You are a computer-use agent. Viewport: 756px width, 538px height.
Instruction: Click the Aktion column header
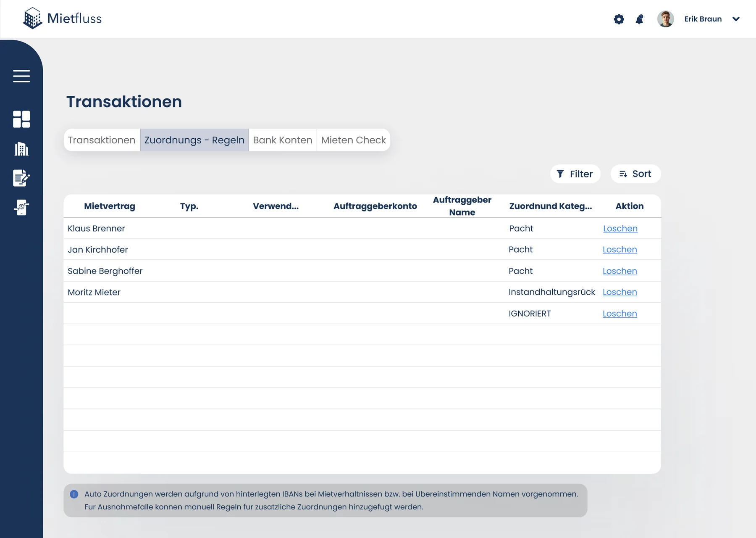[630, 206]
